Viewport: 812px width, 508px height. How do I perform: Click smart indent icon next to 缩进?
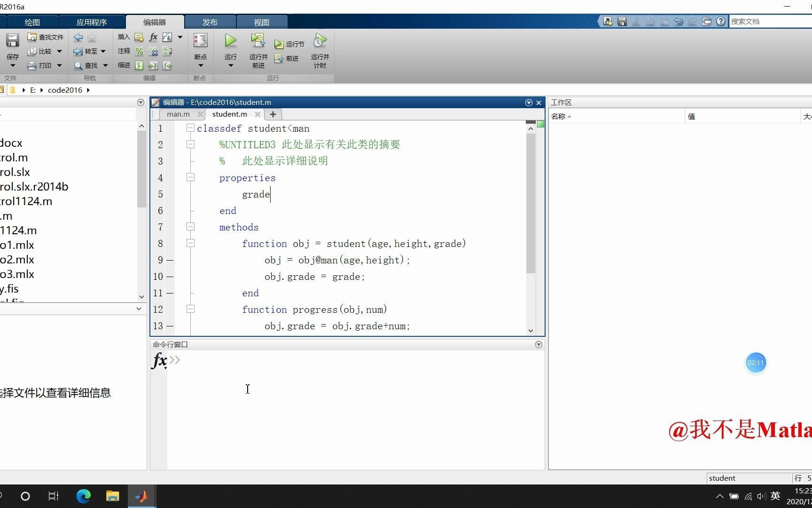click(x=139, y=65)
